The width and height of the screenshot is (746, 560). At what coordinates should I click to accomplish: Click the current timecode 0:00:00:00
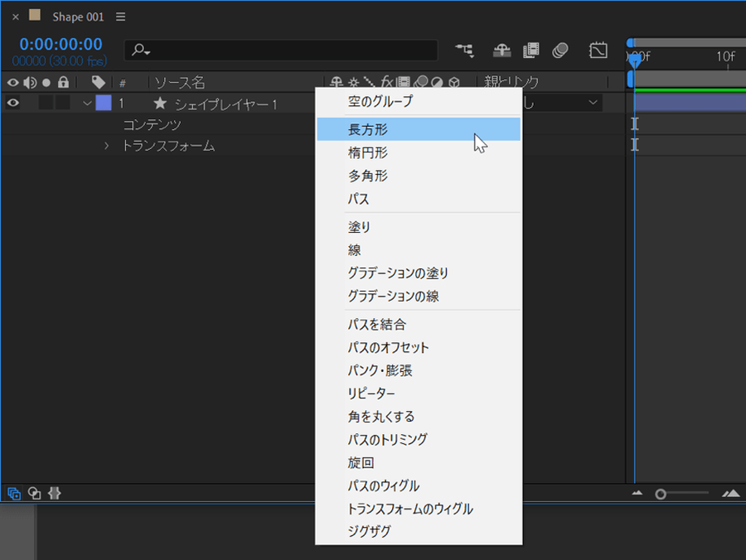pyautogui.click(x=61, y=44)
